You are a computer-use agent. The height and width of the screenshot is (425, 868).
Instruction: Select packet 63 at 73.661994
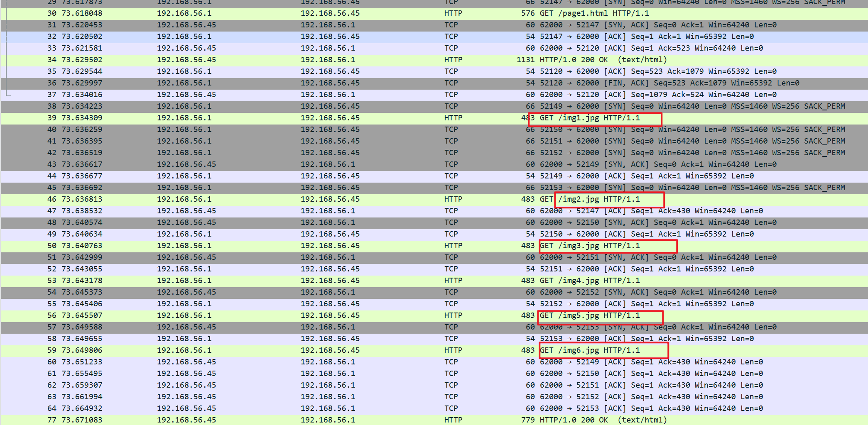click(434, 397)
